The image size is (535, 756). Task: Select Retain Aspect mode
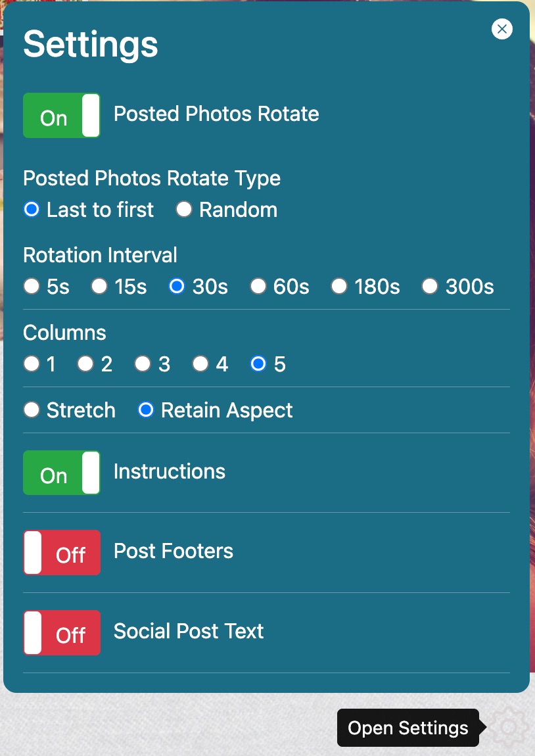pos(145,410)
